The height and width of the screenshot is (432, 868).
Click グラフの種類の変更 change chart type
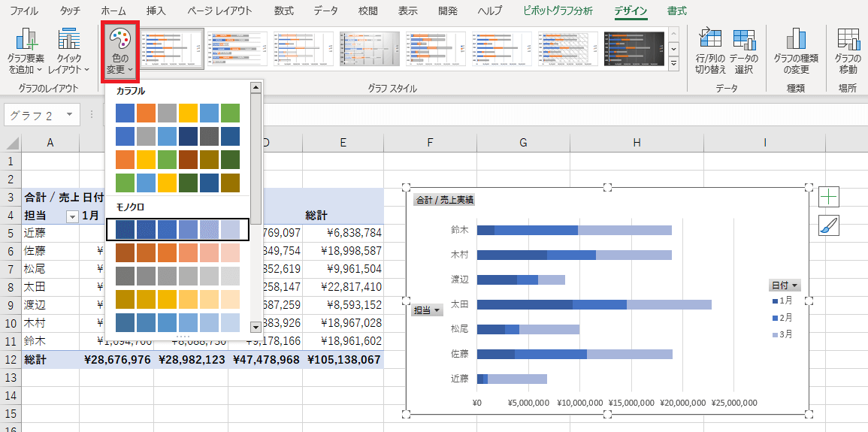(x=796, y=52)
